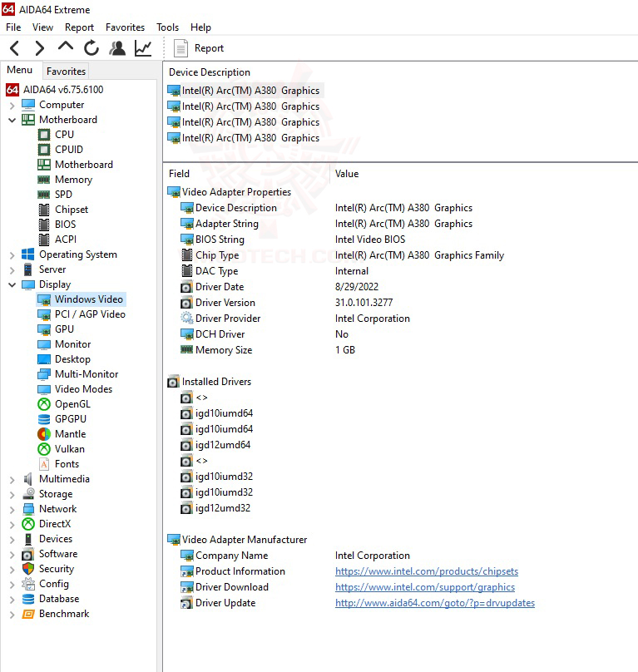Image resolution: width=638 pixels, height=672 pixels.
Task: Open the Video Modes page
Action: click(x=83, y=389)
